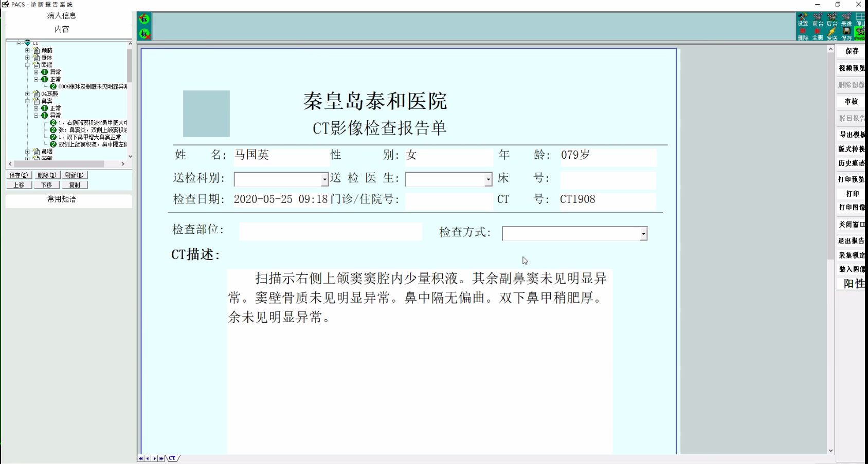Click the 导出模板 button
This screenshot has width=868, height=464.
852,135
